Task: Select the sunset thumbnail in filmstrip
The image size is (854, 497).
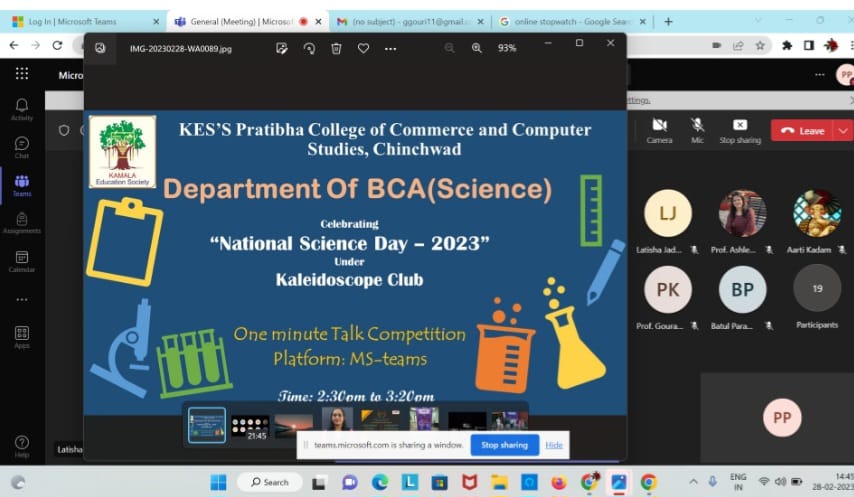Action: pyautogui.click(x=293, y=424)
